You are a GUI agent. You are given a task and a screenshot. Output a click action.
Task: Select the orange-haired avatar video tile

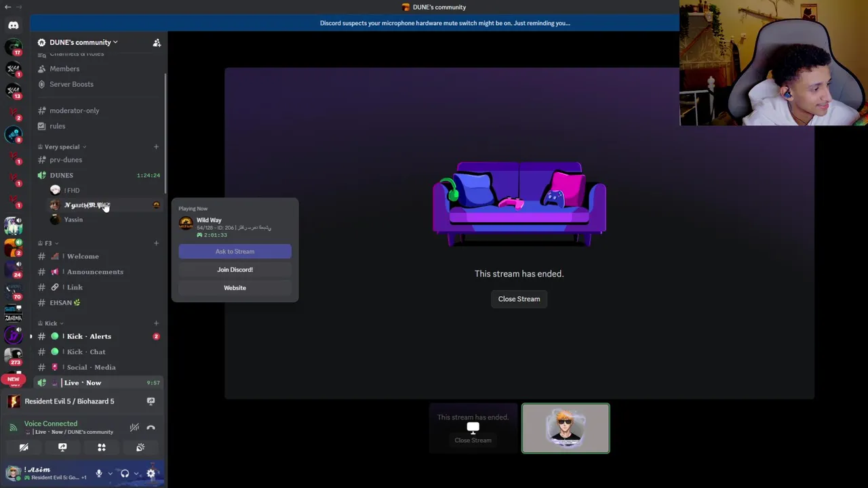(x=566, y=428)
